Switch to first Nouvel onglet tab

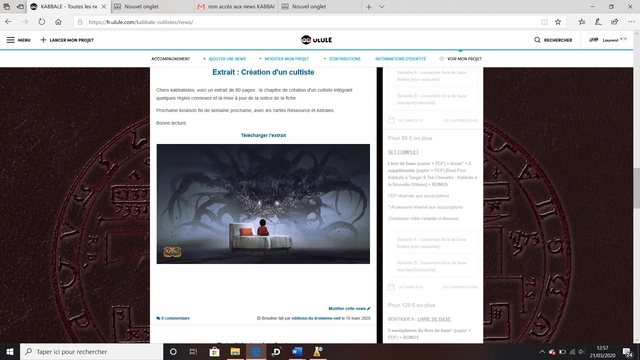152,7
